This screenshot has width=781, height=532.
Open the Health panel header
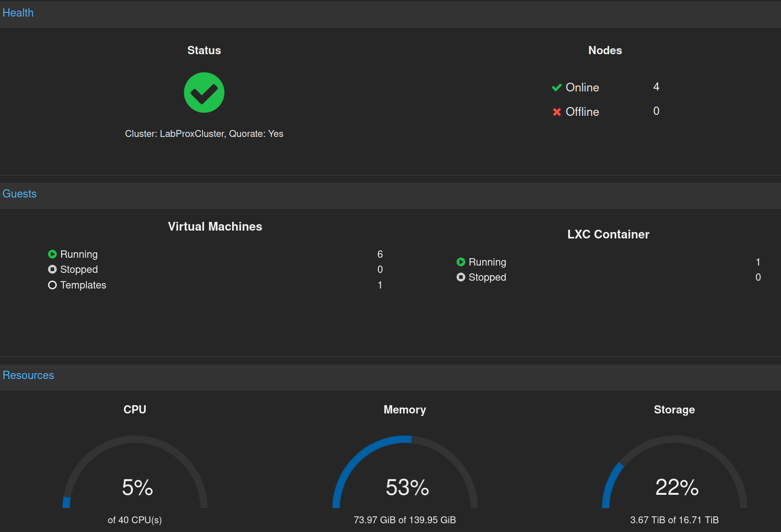point(18,13)
